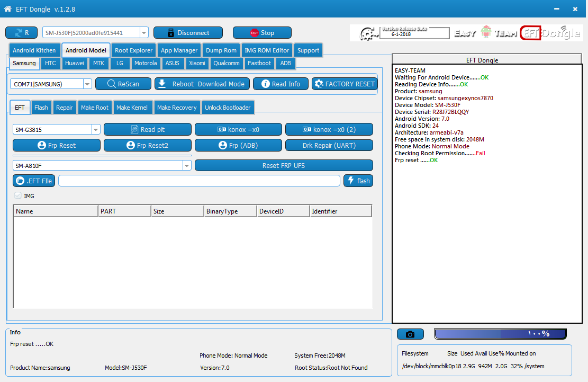Expand the SM-G3815 model dropdown
The height and width of the screenshot is (382, 588).
point(96,129)
